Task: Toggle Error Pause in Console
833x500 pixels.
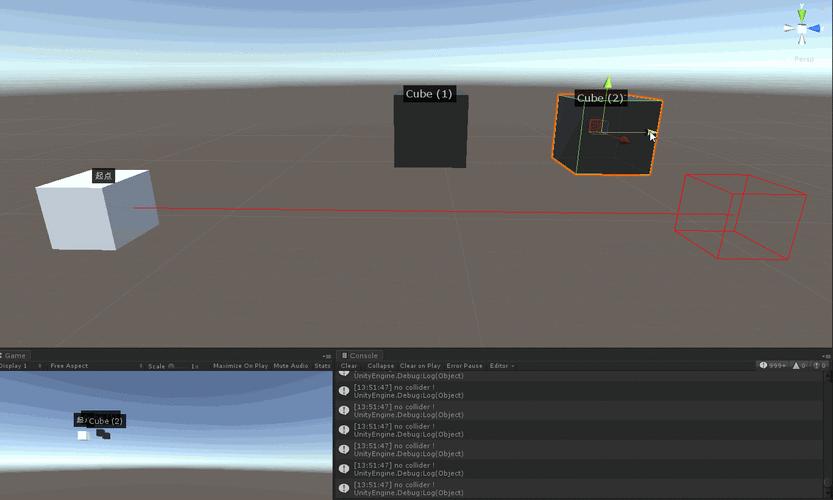Action: [x=464, y=366]
